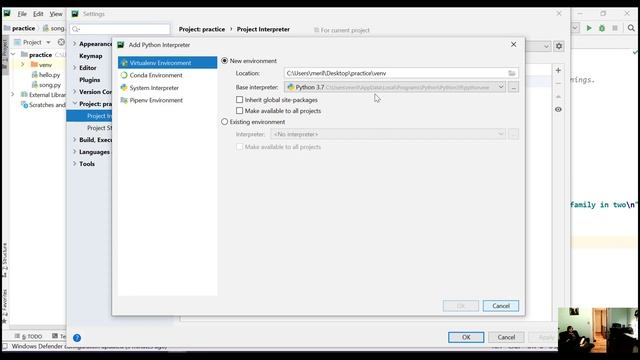Tick Make available to all projects under New environment

click(x=240, y=111)
